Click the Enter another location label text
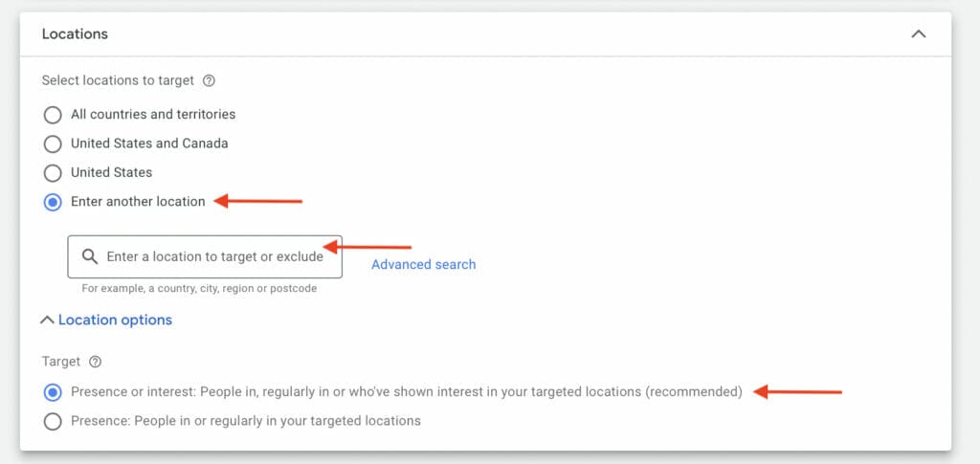Screen dimensions: 980x464 coord(138,201)
